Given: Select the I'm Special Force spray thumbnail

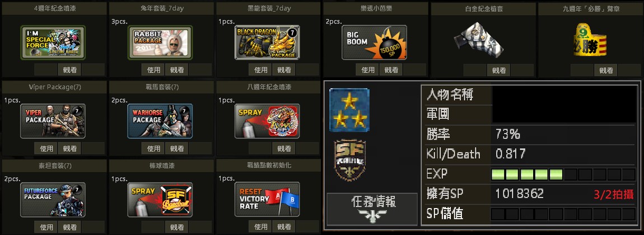Looking at the screenshot, I should (x=53, y=43).
